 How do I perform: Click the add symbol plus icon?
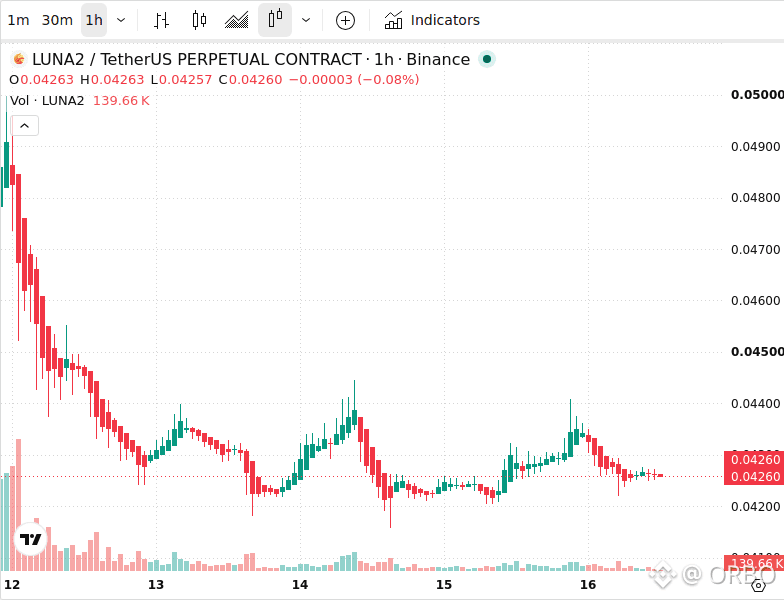(x=346, y=20)
